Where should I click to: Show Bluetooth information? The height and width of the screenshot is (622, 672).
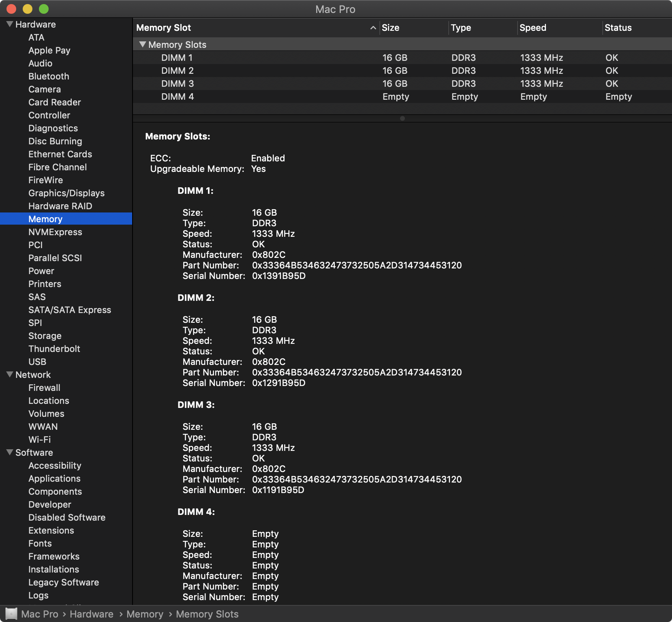click(49, 76)
